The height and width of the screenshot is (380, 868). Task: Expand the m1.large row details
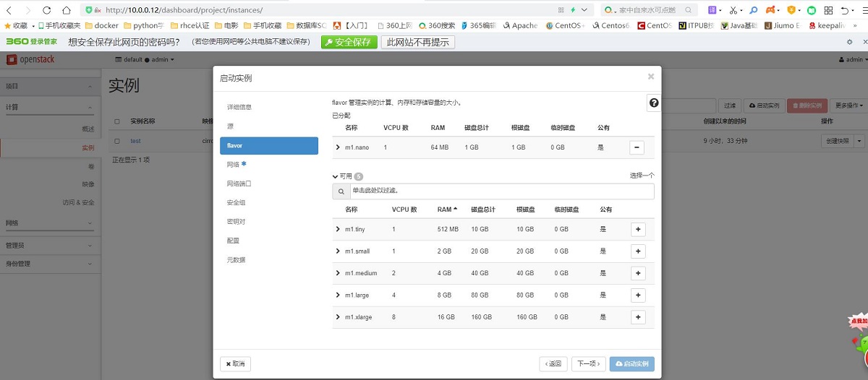[338, 295]
